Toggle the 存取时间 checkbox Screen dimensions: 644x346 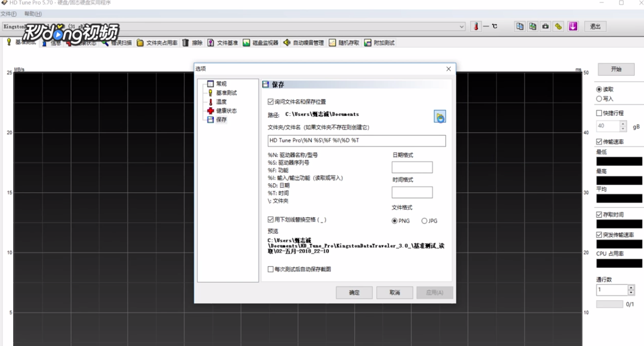point(599,215)
